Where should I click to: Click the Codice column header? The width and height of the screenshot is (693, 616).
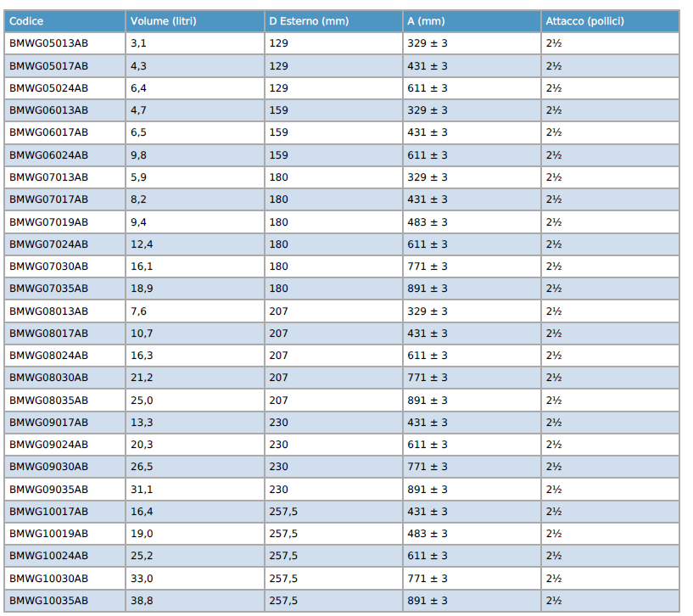coord(26,20)
